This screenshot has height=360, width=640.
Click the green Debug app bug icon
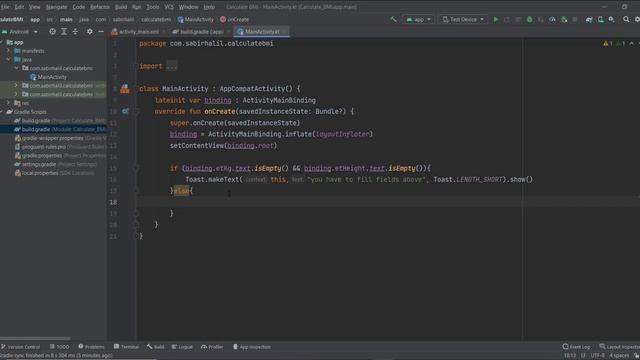click(x=529, y=19)
